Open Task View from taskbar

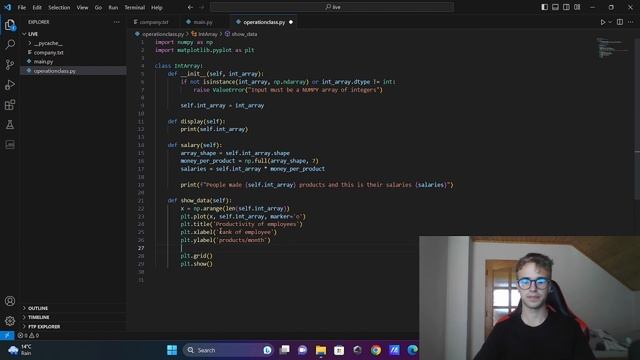pos(284,350)
